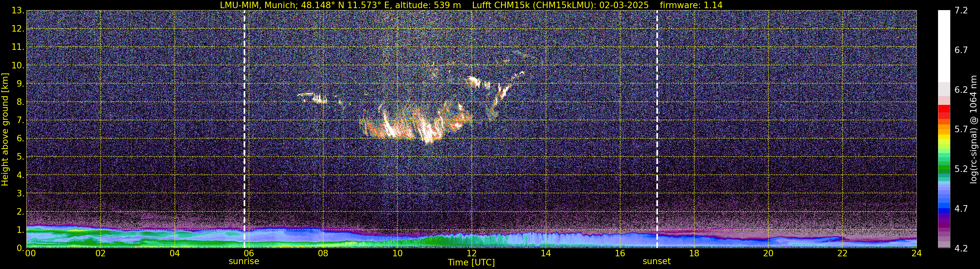The height and width of the screenshot is (269, 980).
Task: Click the time axis tick '10'
Action: (x=397, y=253)
